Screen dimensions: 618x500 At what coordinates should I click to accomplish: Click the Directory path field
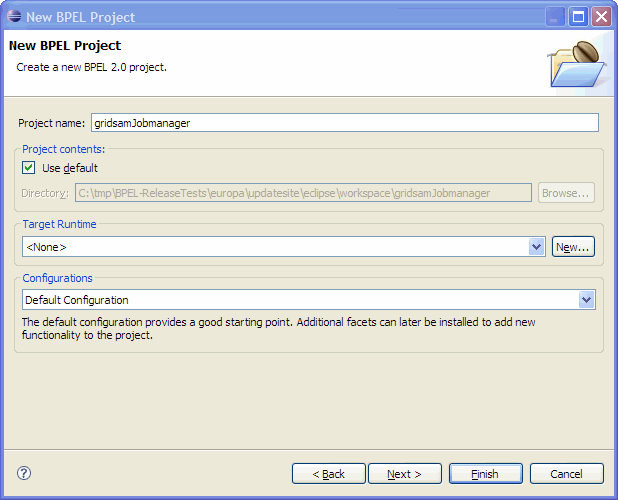click(303, 193)
